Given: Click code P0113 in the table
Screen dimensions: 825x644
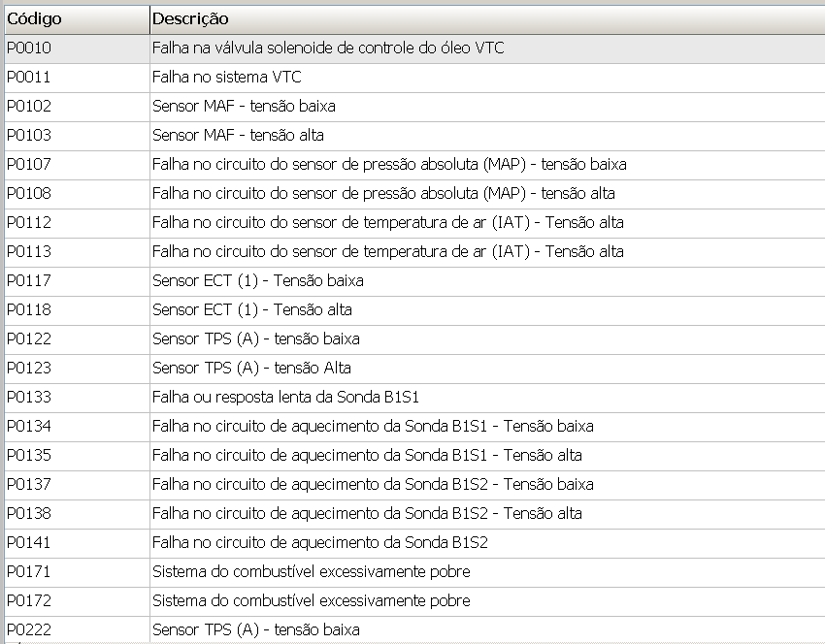Looking at the screenshot, I should 29,251.
